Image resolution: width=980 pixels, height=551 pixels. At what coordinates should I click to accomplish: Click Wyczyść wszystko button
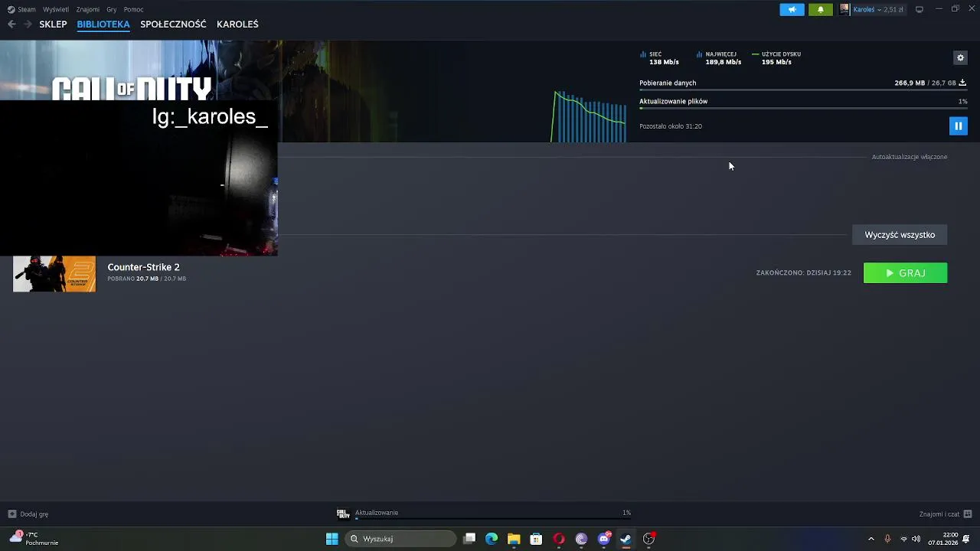[900, 235]
